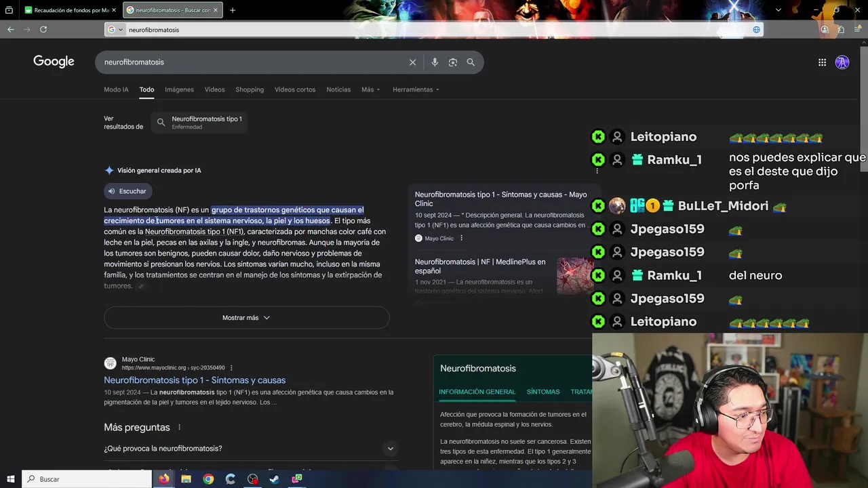Select the Shopping results tab
The width and height of the screenshot is (868, 488).
pyautogui.click(x=250, y=89)
